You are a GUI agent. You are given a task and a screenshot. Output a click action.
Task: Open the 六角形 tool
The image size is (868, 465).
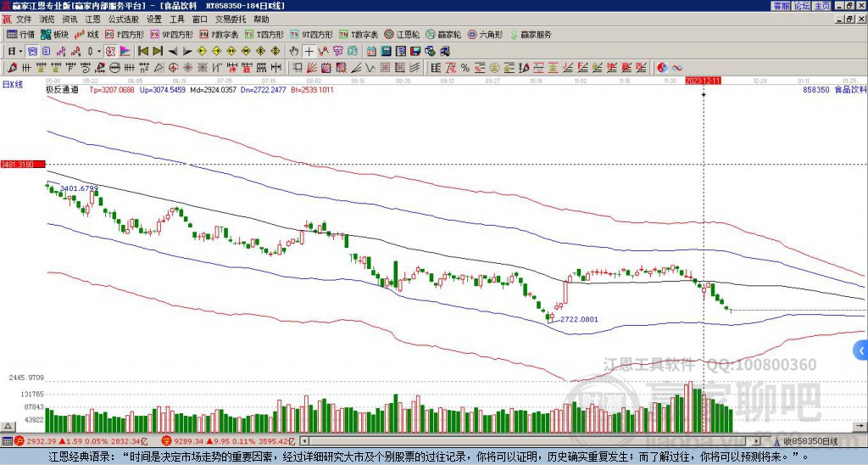tap(486, 35)
